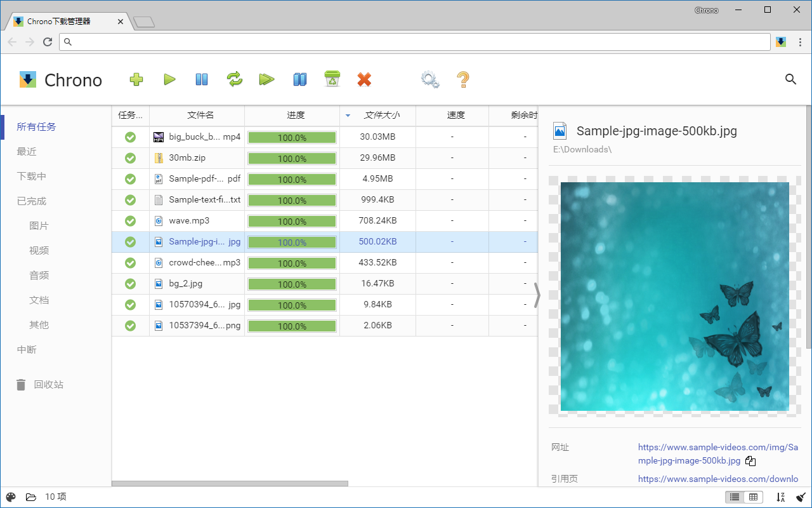Select 已完成 in sidebar
This screenshot has height=508, width=812.
(32, 201)
